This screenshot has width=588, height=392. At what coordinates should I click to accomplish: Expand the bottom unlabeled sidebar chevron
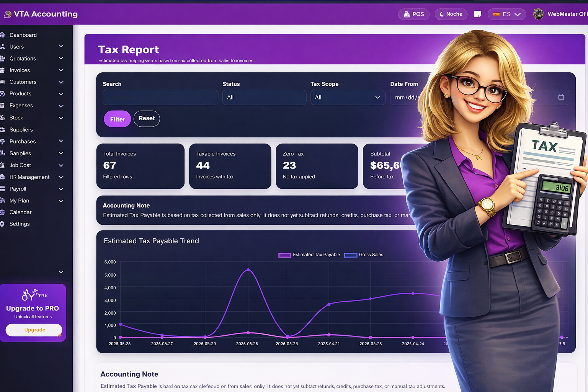pyautogui.click(x=61, y=272)
